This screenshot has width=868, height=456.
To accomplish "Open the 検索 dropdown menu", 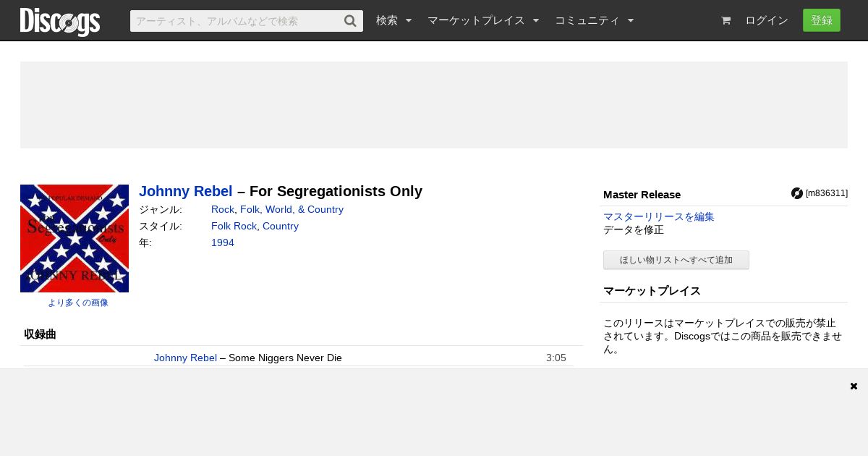I will coord(393,21).
